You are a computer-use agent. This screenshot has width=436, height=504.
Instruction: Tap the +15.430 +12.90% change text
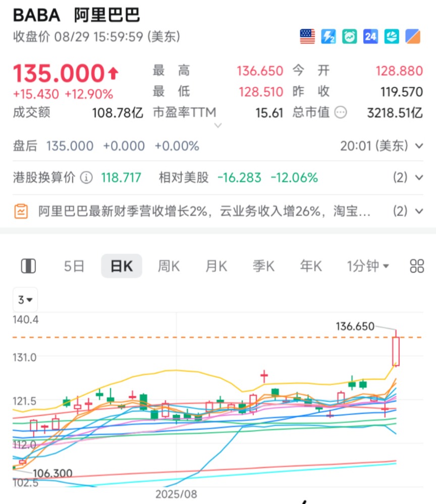63,94
